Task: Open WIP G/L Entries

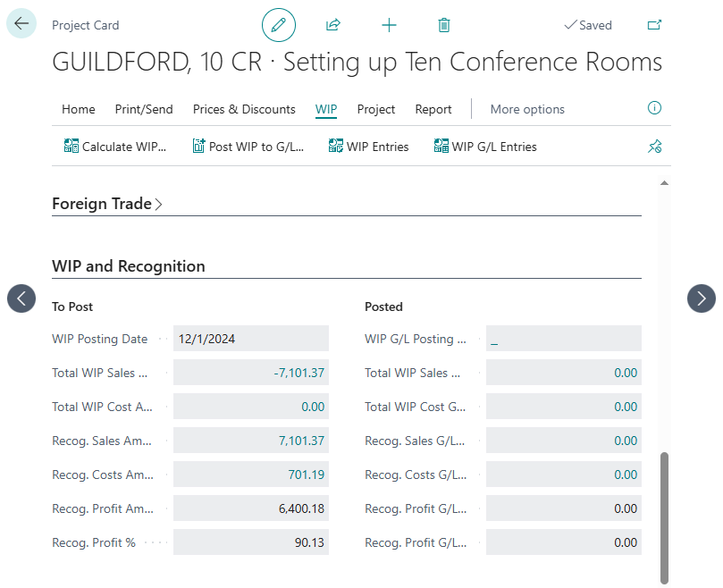Action: coord(485,147)
